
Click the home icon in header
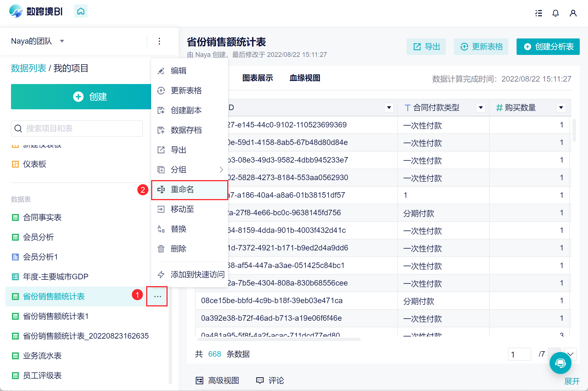[81, 11]
